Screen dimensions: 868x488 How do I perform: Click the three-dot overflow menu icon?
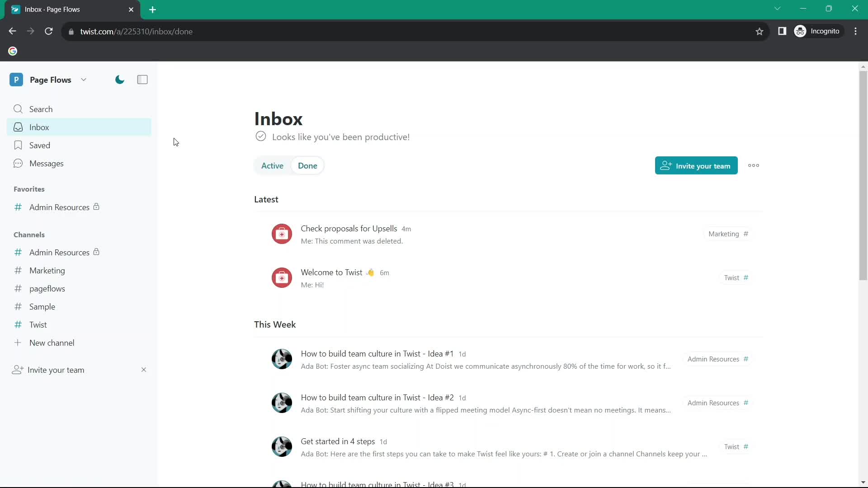coord(754,166)
